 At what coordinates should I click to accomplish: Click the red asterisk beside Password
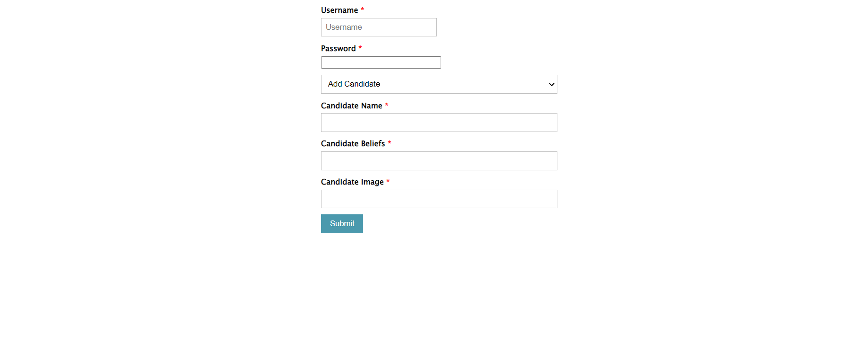pos(360,48)
